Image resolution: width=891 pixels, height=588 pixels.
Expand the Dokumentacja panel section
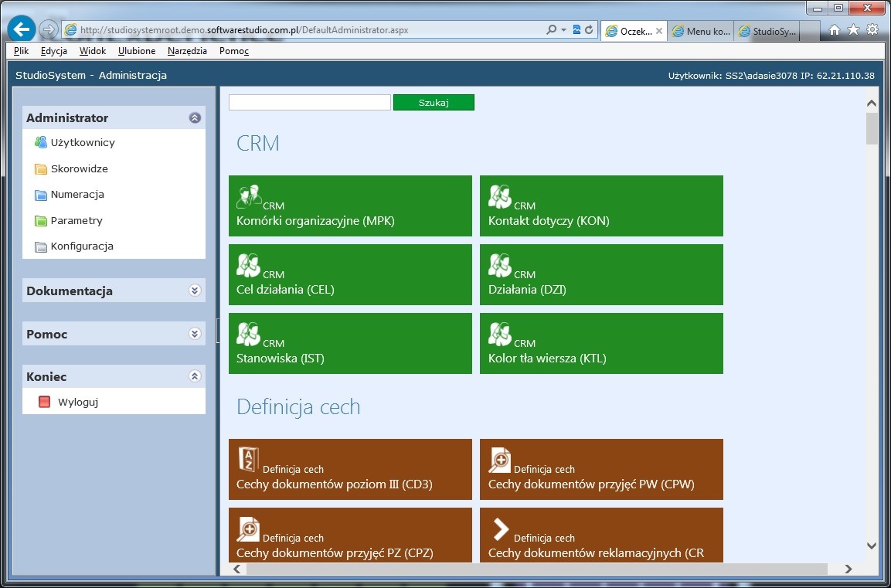click(195, 291)
